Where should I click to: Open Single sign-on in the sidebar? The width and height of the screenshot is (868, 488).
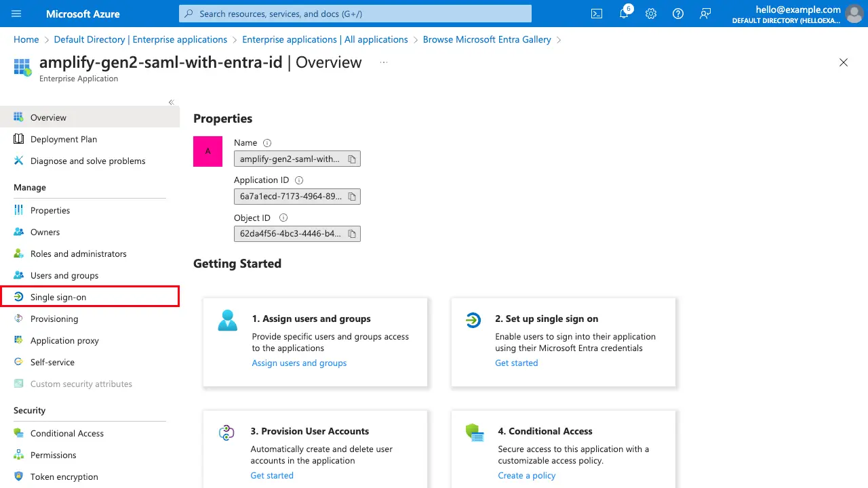click(90, 297)
